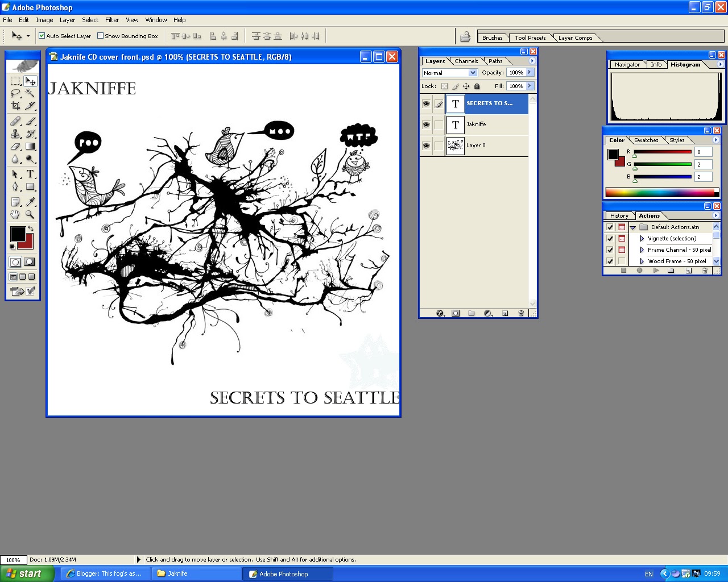728x582 pixels.
Task: Click the Windows start button
Action: pos(27,573)
